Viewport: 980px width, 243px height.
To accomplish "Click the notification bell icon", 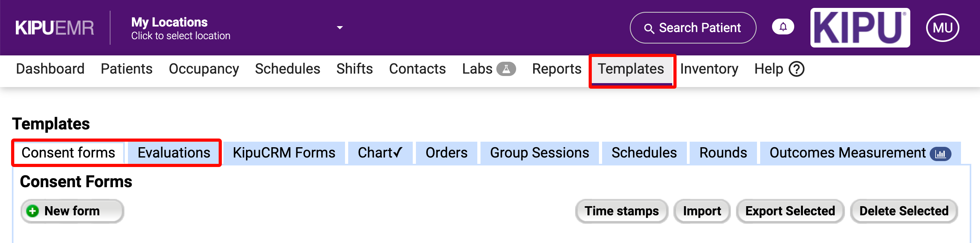I will coord(783,27).
